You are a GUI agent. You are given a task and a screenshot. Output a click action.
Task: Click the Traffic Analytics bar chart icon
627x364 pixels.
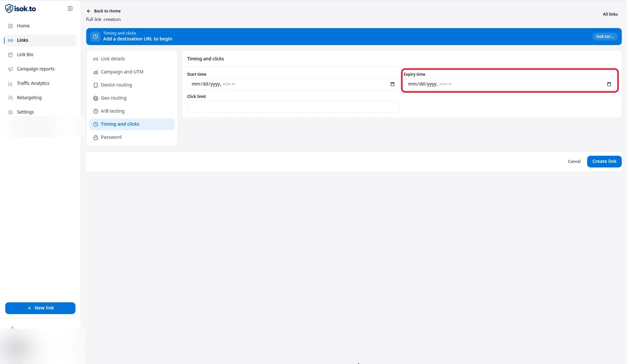[10, 83]
